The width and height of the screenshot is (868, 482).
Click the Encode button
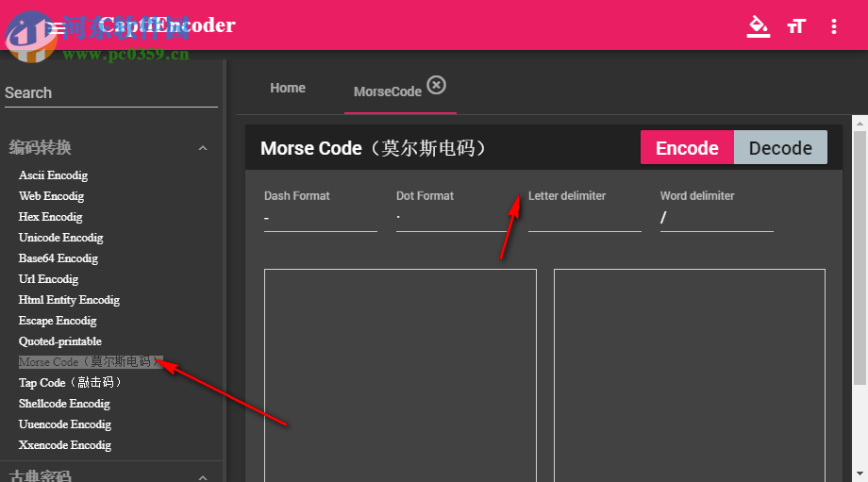point(687,148)
